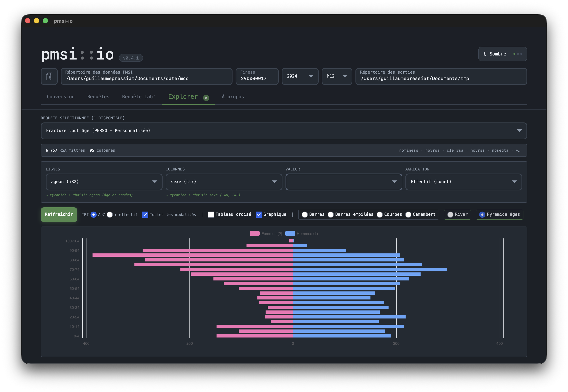Go to the À propos tab
Viewport: 568px width, 392px height.
click(233, 97)
